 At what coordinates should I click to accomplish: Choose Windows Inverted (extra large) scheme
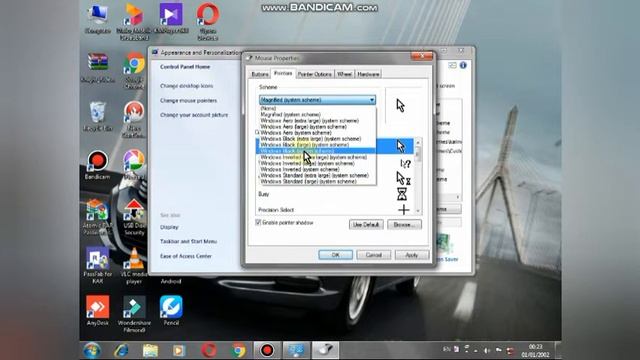click(318, 157)
